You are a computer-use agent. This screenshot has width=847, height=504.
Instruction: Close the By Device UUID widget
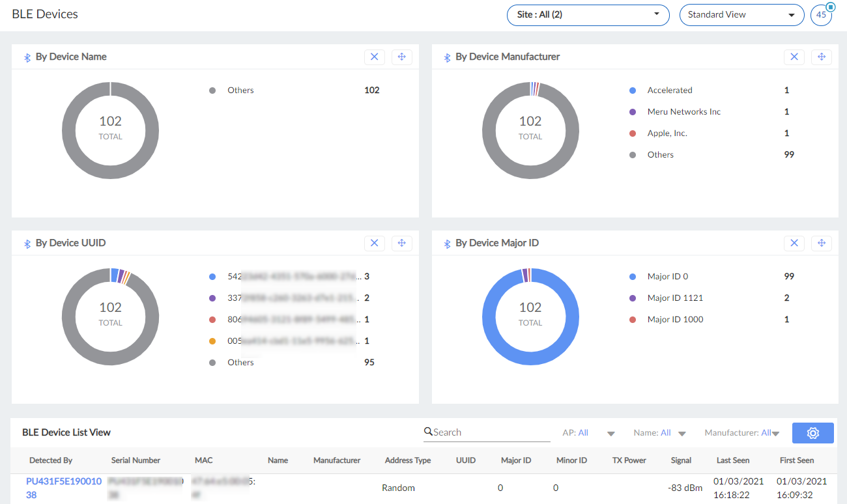point(375,242)
